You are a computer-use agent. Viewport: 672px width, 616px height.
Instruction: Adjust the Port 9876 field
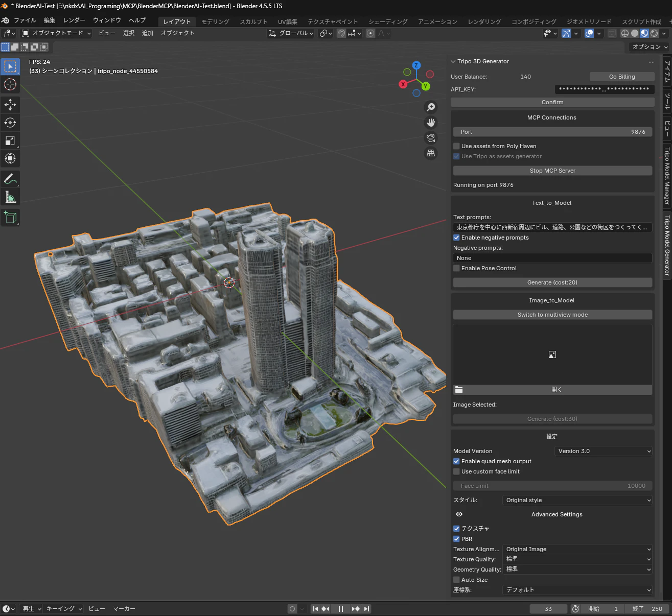pos(552,132)
